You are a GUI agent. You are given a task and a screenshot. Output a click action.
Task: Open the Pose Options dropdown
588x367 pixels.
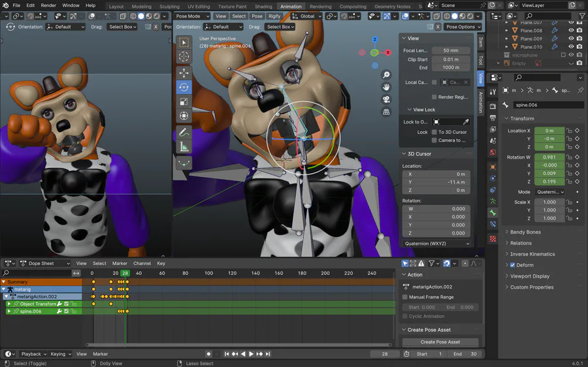463,27
